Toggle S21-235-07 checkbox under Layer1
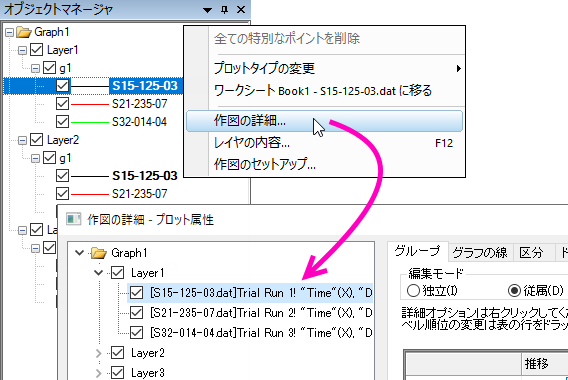Image resolution: width=568 pixels, height=380 pixels. 63,104
